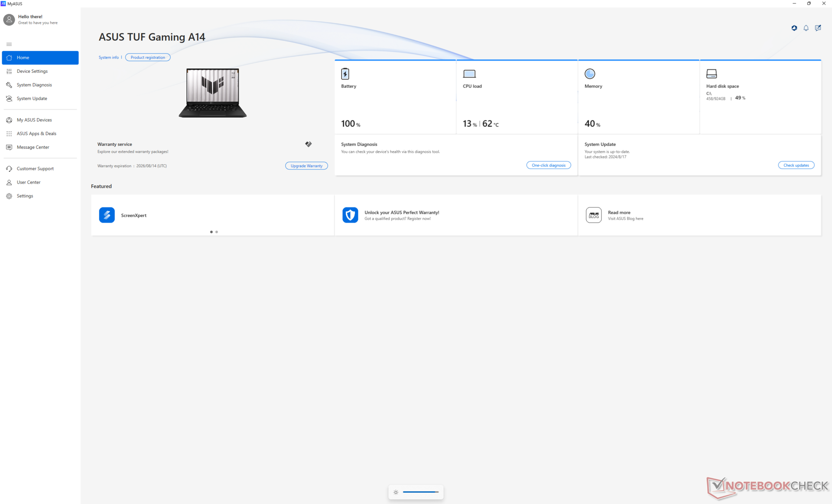Open the notifications bell icon
Screen dimensions: 832x504
pos(806,28)
